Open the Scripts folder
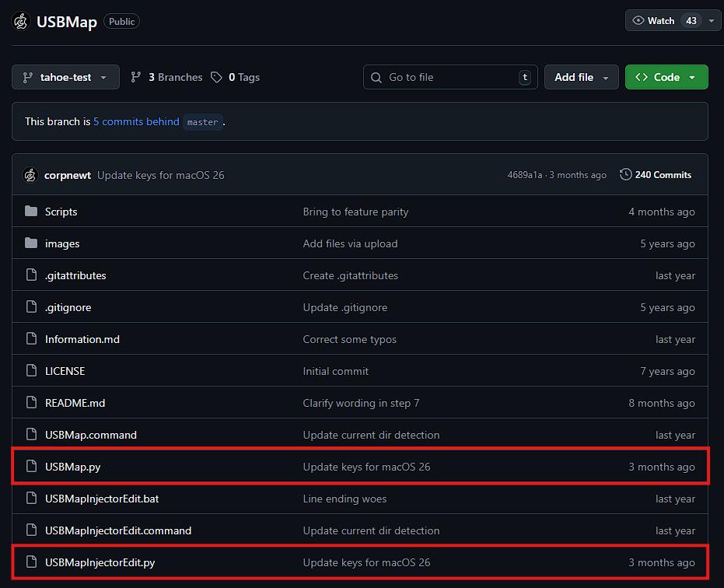 (61, 212)
